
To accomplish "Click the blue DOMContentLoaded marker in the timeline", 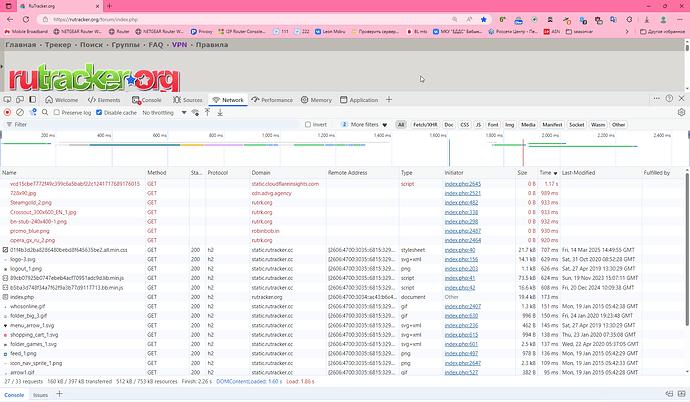I will pyautogui.click(x=449, y=152).
